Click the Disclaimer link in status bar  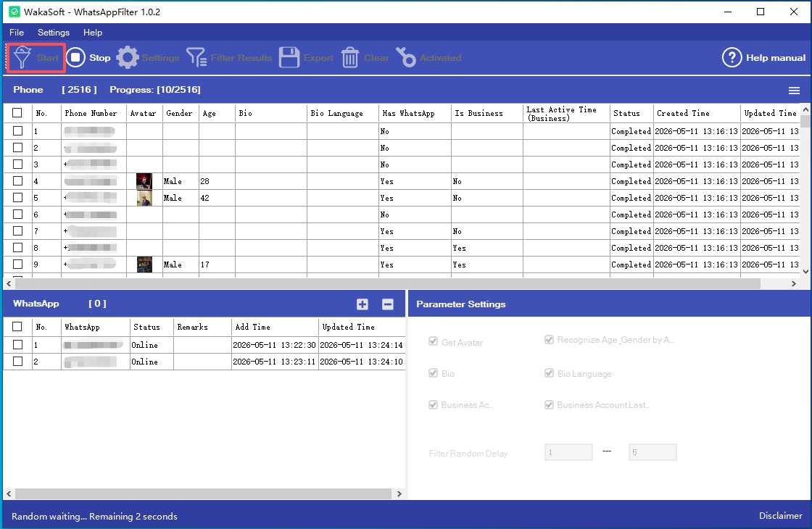click(780, 515)
